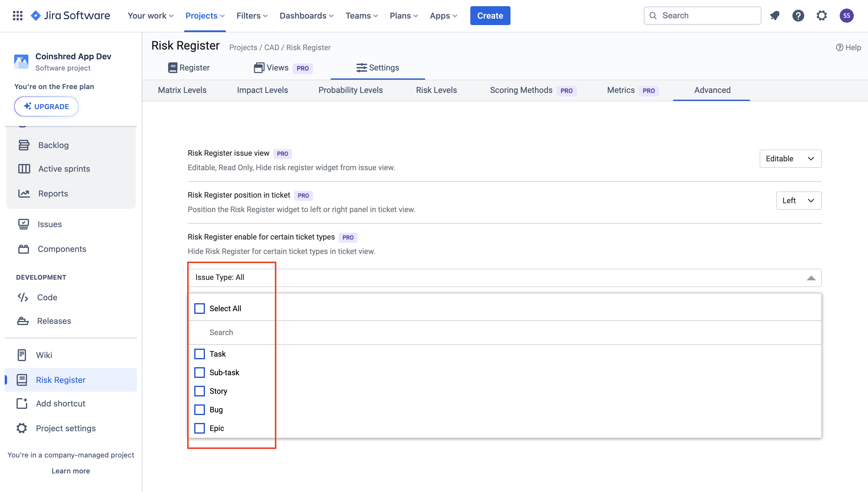
Task: Open the settings gear in top bar
Action: (x=821, y=16)
